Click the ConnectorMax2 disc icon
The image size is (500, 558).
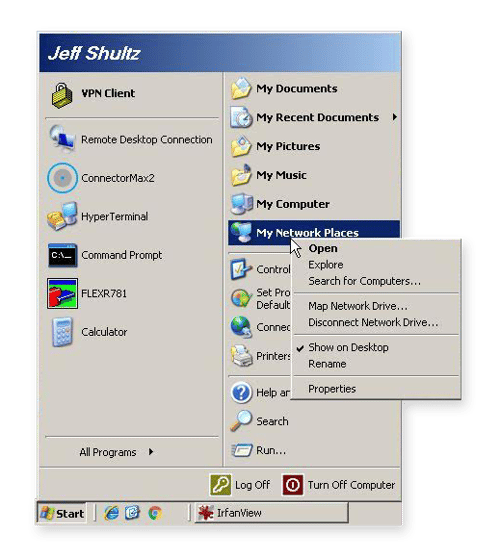(x=62, y=178)
